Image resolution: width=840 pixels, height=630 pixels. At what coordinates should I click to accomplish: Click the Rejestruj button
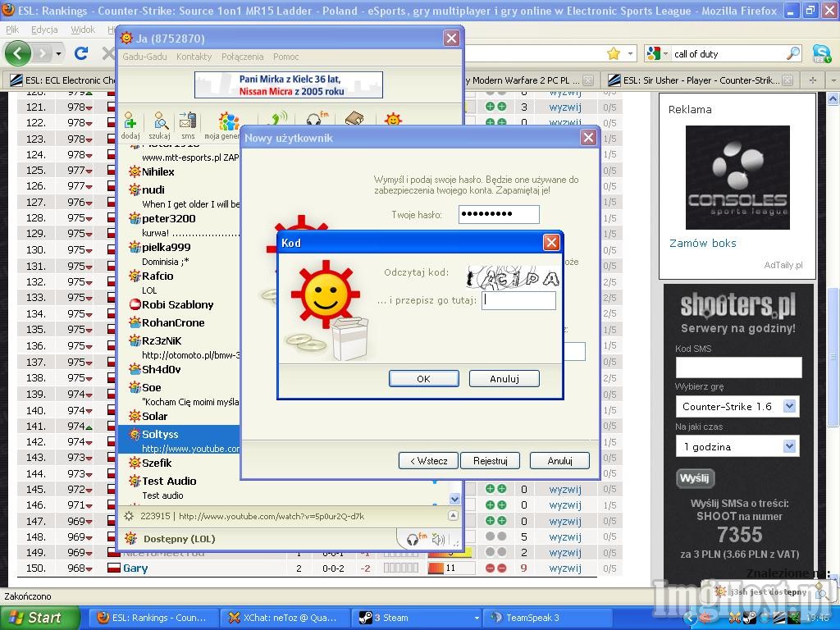point(490,461)
